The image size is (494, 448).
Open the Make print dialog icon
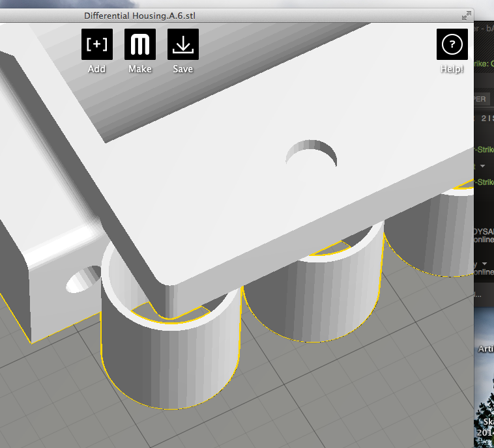click(139, 44)
